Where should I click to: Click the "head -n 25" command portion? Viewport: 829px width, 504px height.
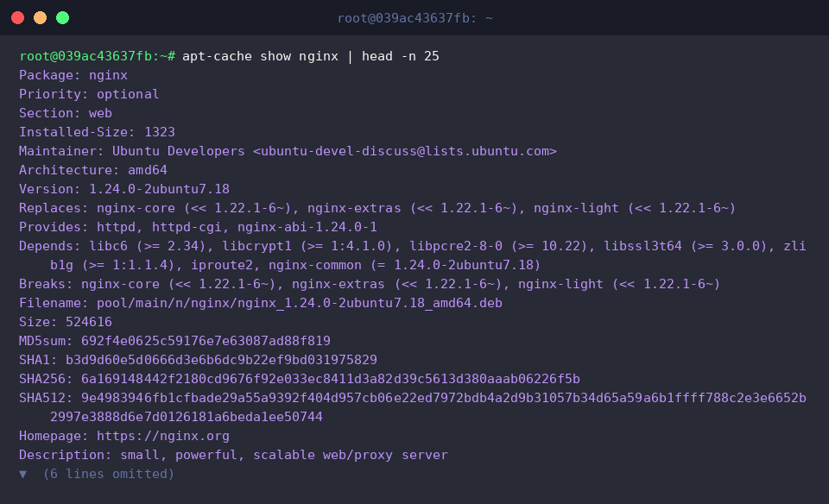click(x=400, y=56)
